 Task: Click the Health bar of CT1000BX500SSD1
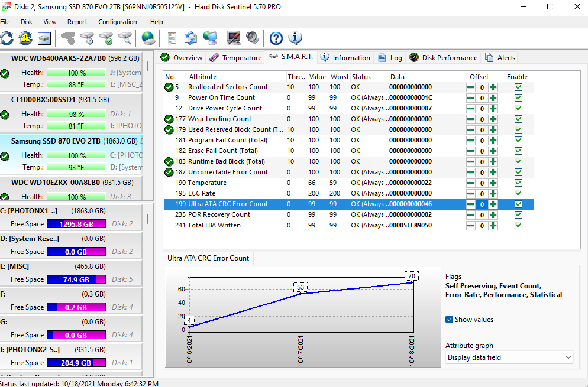tap(76, 114)
